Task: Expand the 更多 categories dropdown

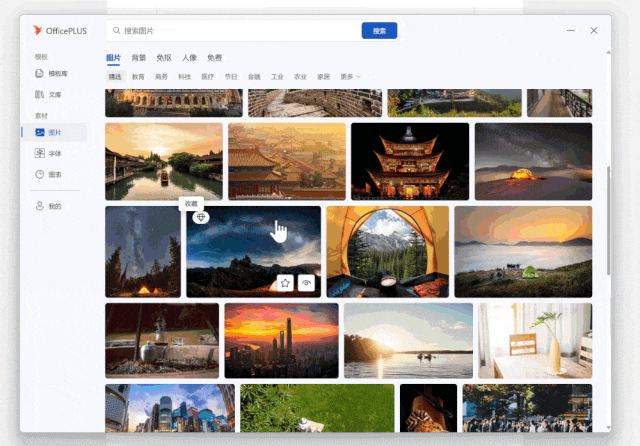Action: [x=350, y=76]
